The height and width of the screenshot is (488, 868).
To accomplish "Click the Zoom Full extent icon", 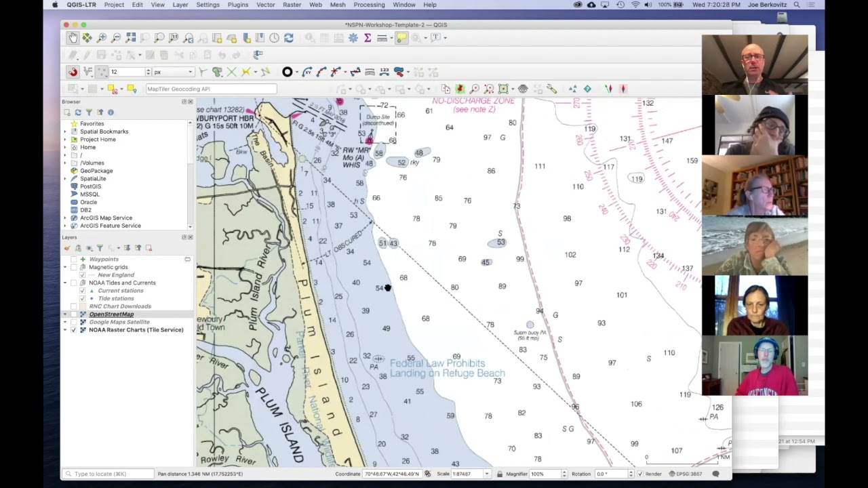I will 131,38.
